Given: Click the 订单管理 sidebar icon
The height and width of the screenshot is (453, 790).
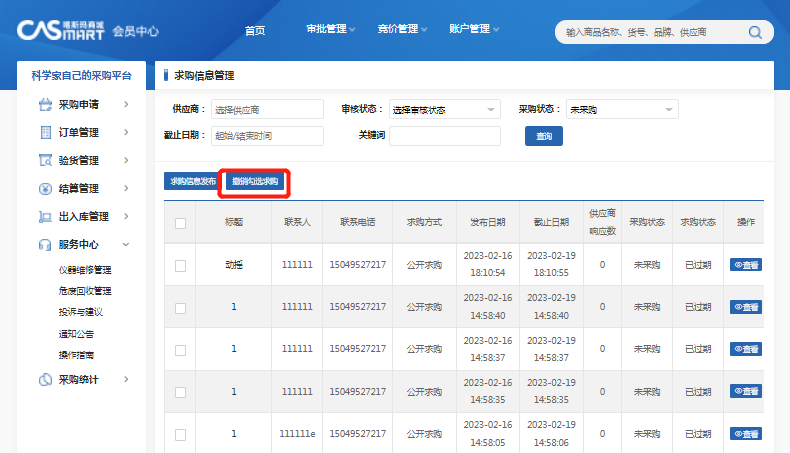Looking at the screenshot, I should click(45, 132).
